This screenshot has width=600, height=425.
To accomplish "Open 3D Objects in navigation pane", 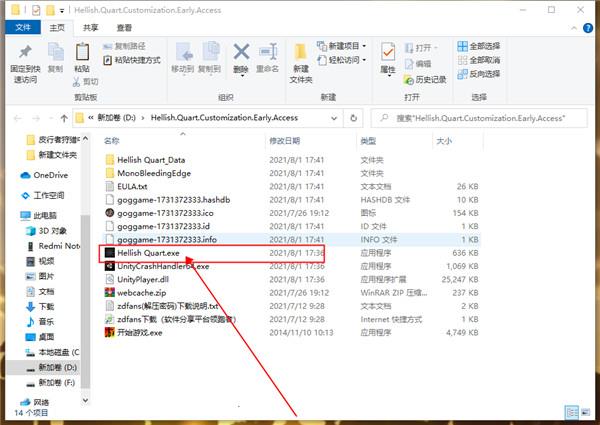I will point(46,231).
